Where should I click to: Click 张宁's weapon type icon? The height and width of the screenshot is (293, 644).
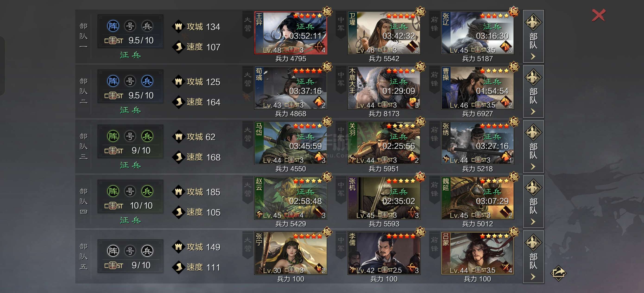coord(319,268)
